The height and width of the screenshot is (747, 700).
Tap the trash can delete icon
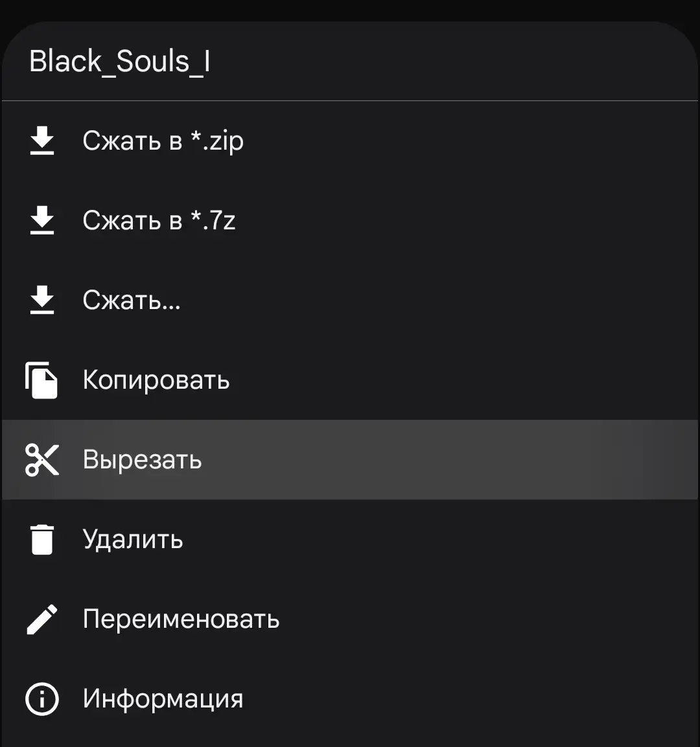(x=42, y=539)
